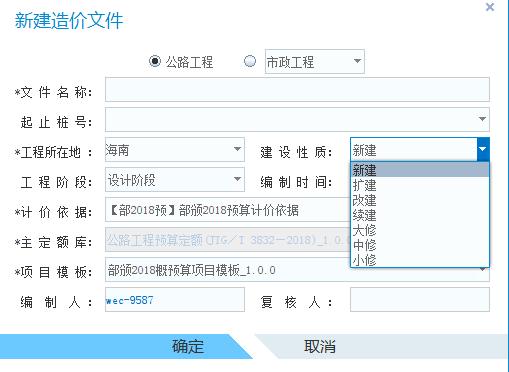
Task: Collapse the 建设性质 dropdown arrow
Action: point(483,149)
